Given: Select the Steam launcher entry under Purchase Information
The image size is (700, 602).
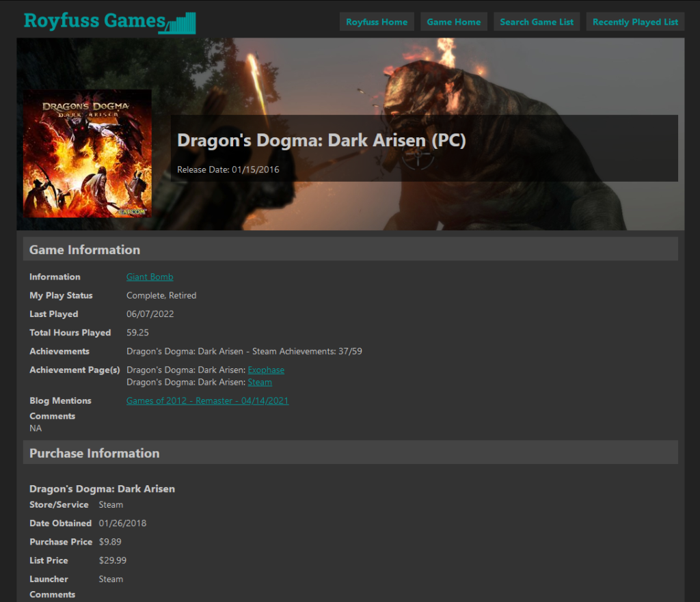Looking at the screenshot, I should tap(111, 579).
